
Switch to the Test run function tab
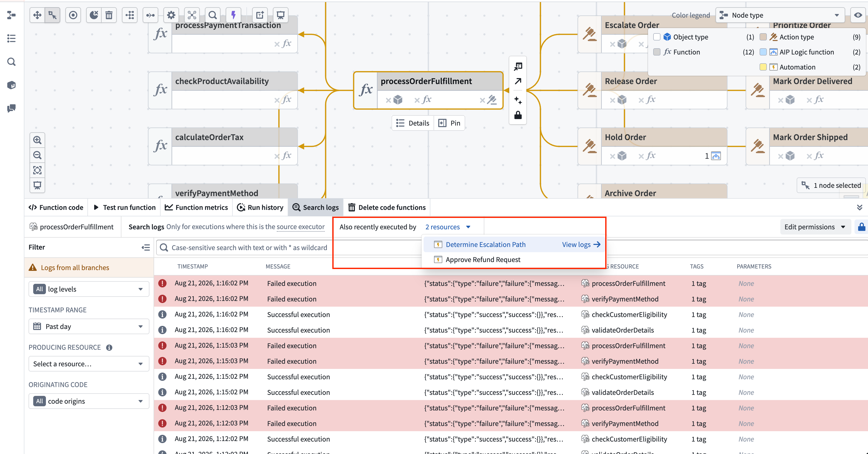pos(124,207)
